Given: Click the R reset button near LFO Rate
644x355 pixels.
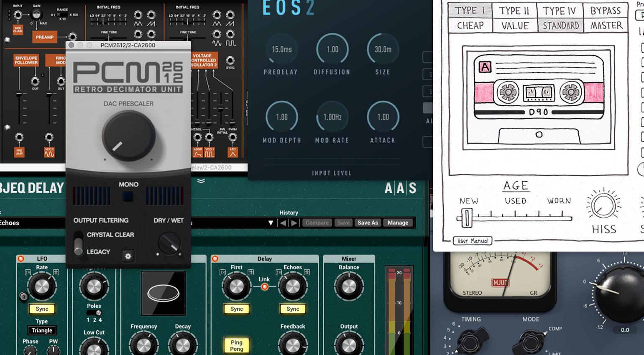Looking at the screenshot, I should click(24, 297).
